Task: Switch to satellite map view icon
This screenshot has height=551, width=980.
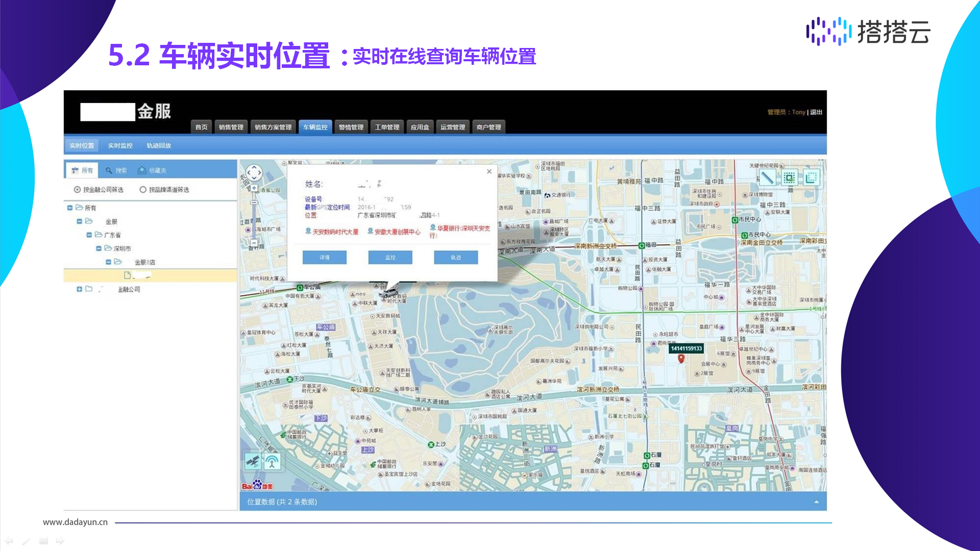Action: tap(252, 461)
